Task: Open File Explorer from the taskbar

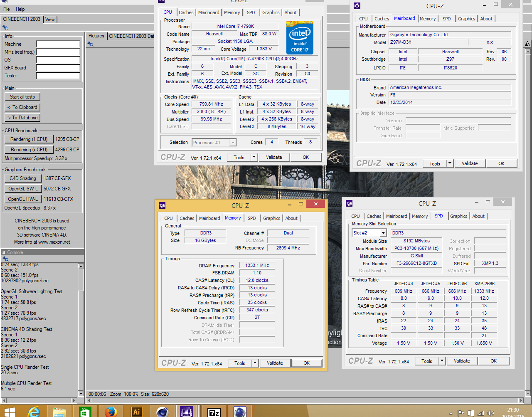Action: (59, 412)
